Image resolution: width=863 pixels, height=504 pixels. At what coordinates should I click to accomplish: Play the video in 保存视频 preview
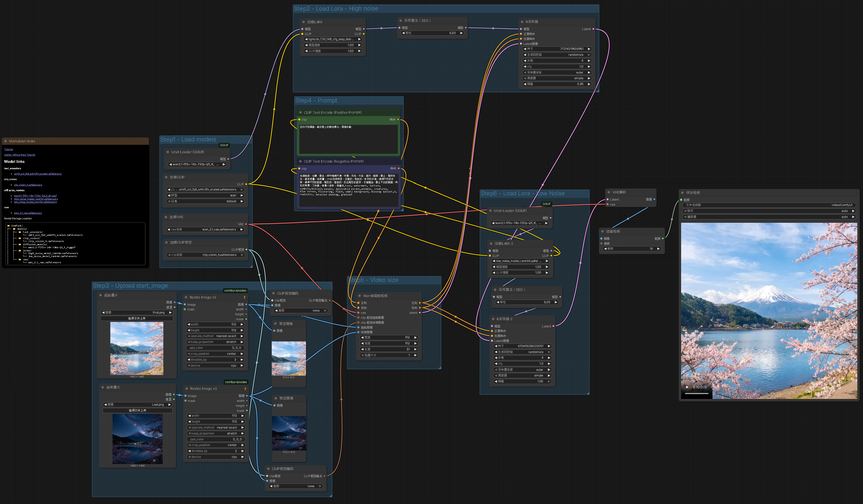coord(687,387)
